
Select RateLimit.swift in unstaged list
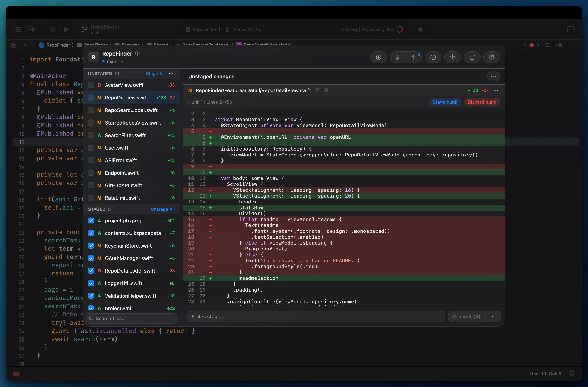[x=131, y=198]
